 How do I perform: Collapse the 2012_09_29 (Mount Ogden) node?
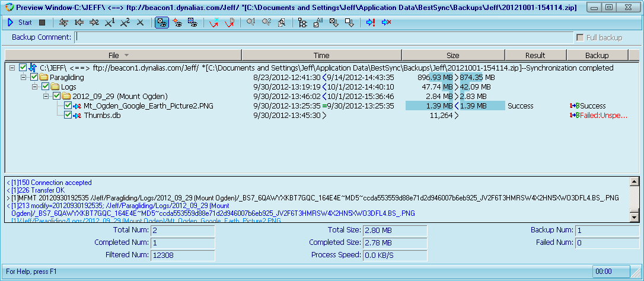pyautogui.click(x=46, y=97)
